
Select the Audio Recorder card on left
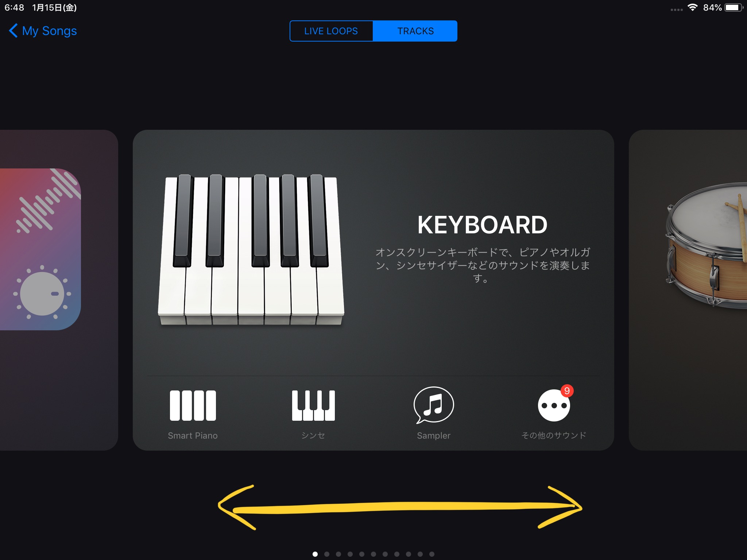point(59,290)
